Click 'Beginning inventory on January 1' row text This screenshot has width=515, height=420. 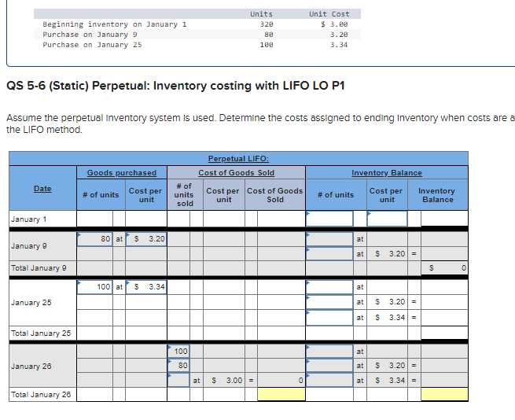coord(114,24)
